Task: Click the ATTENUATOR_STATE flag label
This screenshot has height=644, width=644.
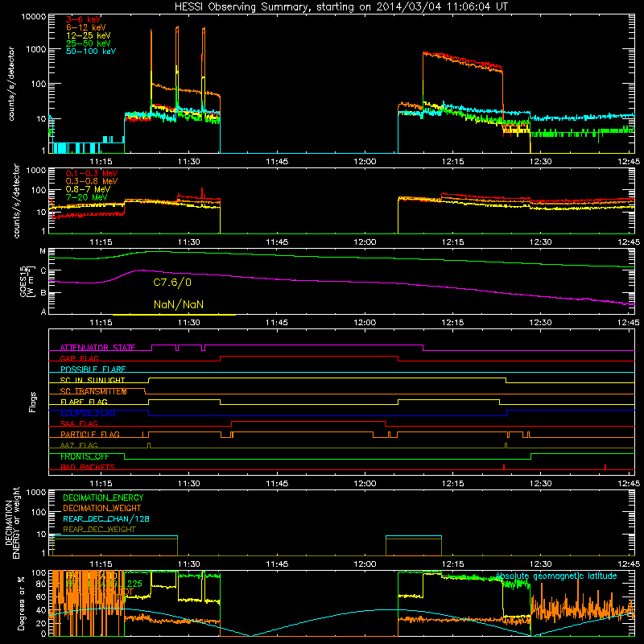Action: tap(97, 348)
